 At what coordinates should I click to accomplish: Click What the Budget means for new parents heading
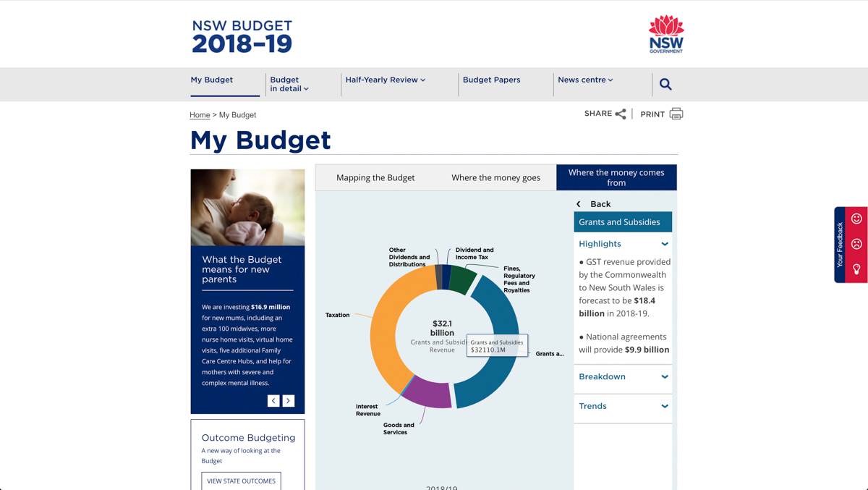[242, 269]
